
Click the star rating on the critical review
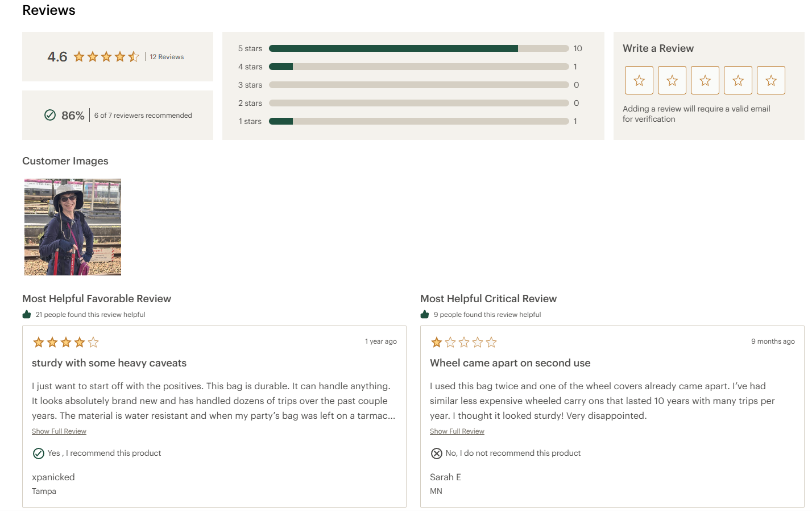pyautogui.click(x=463, y=342)
